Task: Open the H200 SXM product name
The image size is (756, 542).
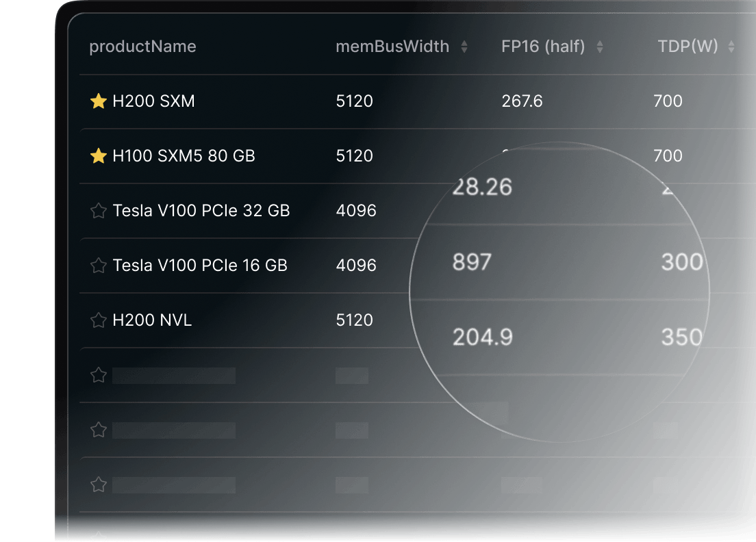Action: click(x=153, y=101)
